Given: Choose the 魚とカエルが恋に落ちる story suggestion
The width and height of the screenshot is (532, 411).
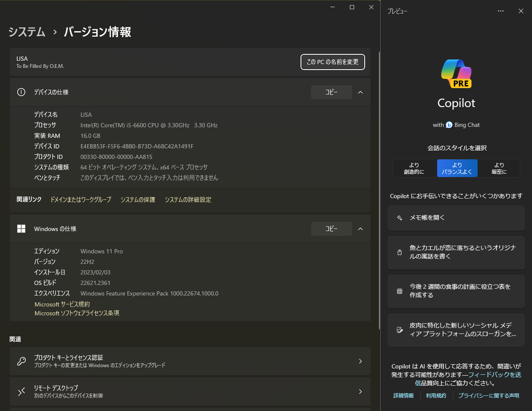Looking at the screenshot, I should pyautogui.click(x=456, y=253).
